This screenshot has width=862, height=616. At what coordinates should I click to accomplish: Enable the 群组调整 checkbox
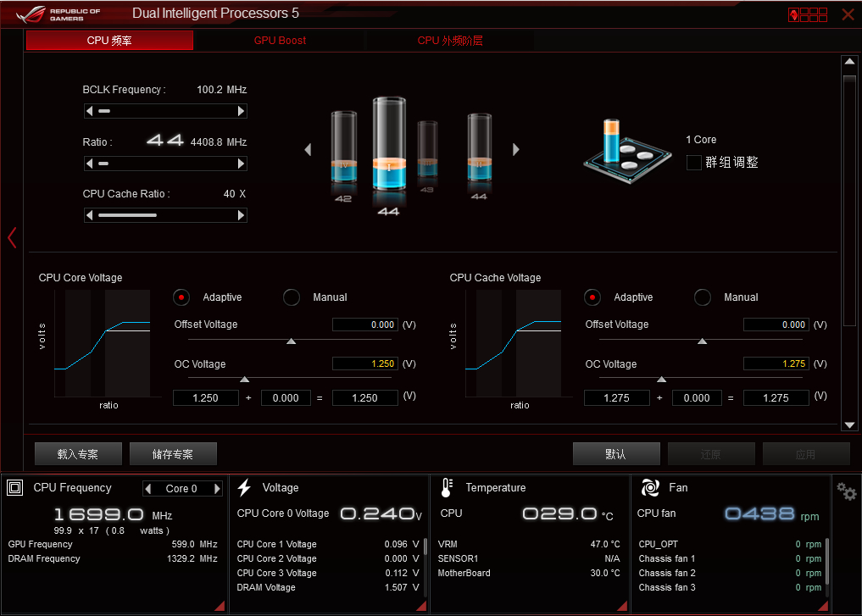694,162
